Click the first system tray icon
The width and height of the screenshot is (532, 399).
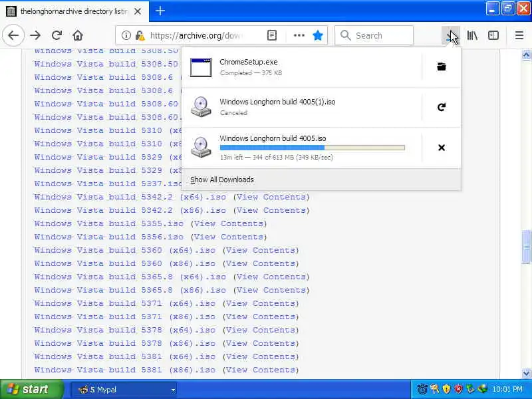point(422,389)
